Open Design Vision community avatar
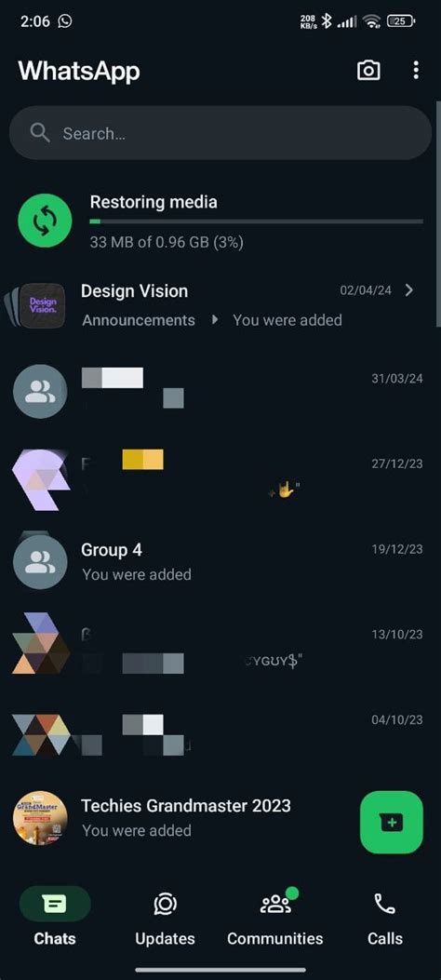 [x=39, y=305]
